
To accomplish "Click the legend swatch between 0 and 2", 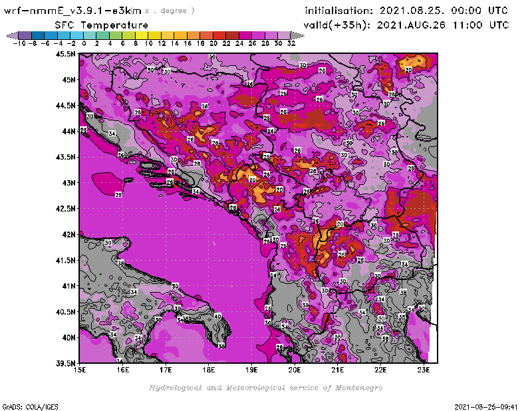I will pyautogui.click(x=90, y=35).
